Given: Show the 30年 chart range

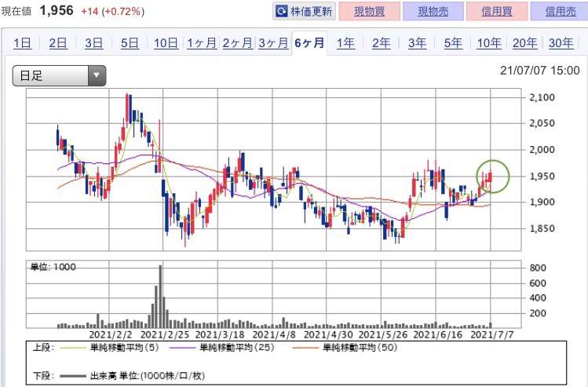Looking at the screenshot, I should pos(561,43).
